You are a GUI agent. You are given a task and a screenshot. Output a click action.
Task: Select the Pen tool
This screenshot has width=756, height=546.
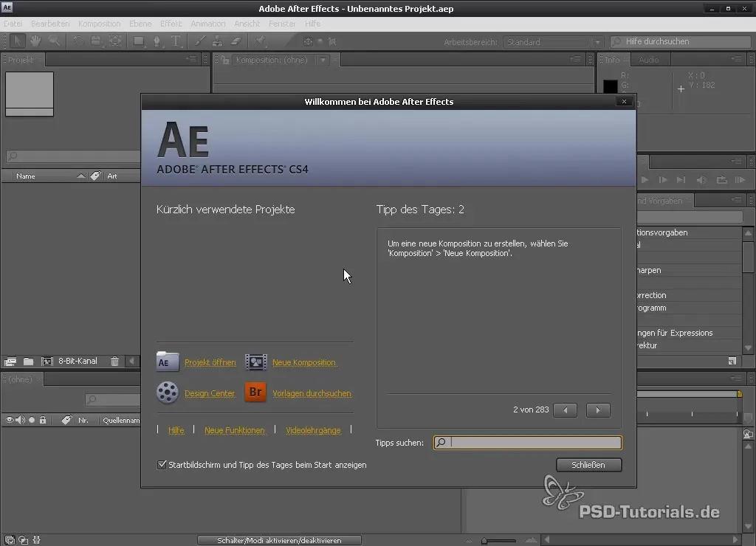(157, 41)
